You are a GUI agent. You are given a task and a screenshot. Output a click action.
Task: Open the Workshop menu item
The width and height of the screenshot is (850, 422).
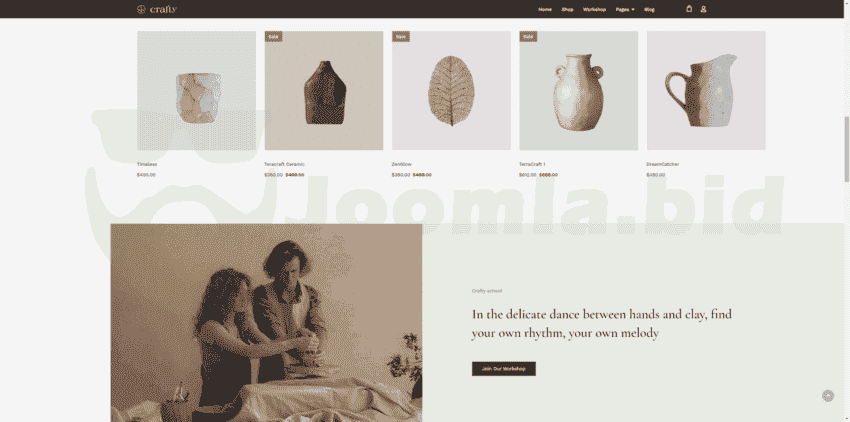click(594, 9)
